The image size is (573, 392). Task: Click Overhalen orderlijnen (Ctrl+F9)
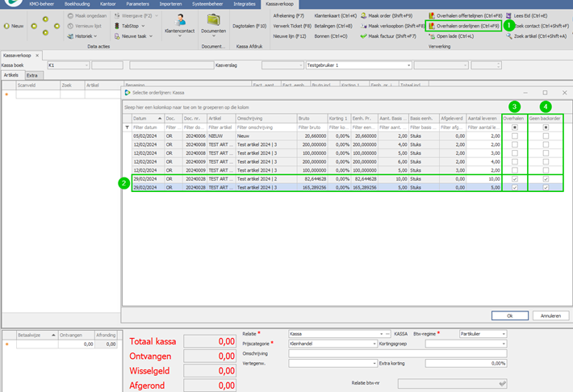click(x=464, y=27)
